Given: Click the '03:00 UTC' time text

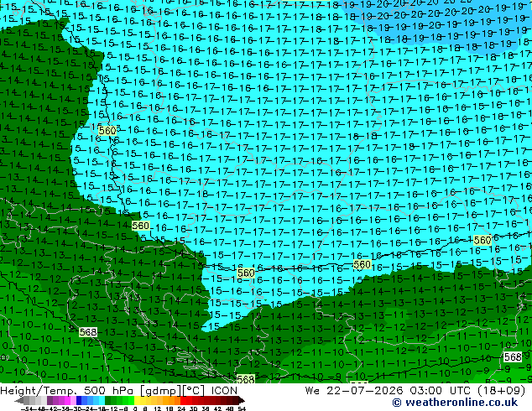Looking at the screenshot, I should [441, 391].
